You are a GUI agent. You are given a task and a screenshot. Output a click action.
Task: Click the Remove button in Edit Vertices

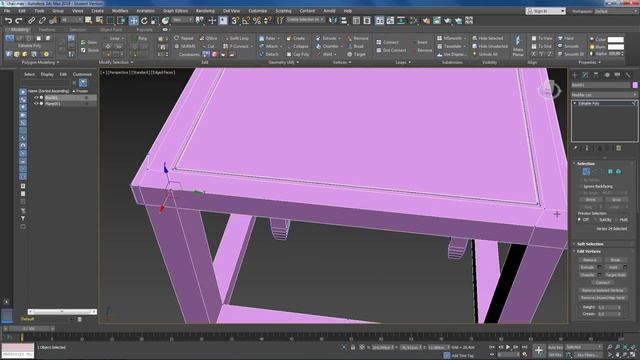click(x=590, y=260)
